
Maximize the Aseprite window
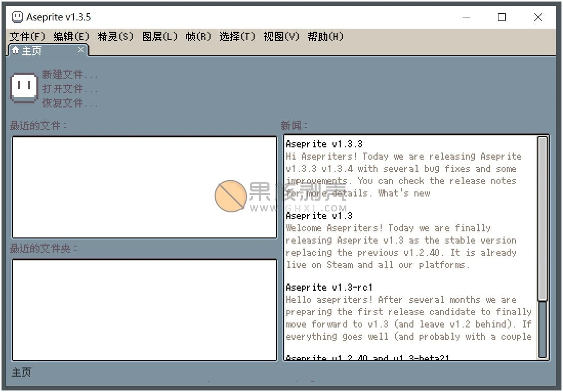point(502,17)
